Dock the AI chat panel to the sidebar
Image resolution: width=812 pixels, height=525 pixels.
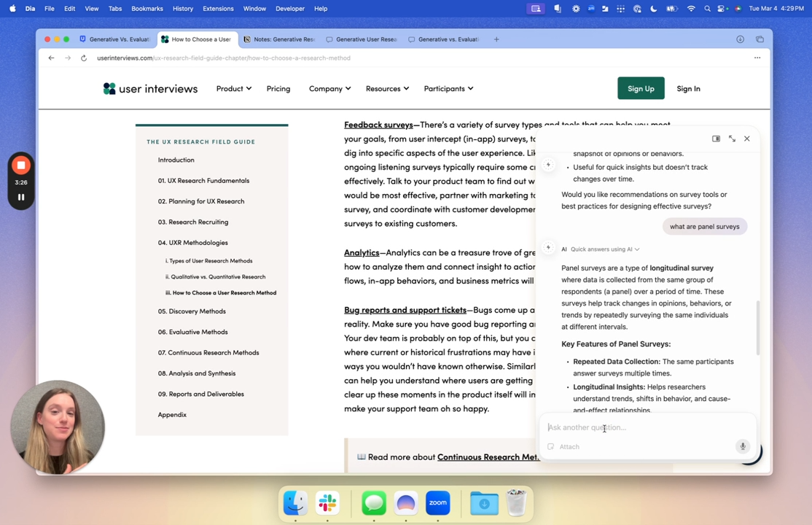[716, 139]
